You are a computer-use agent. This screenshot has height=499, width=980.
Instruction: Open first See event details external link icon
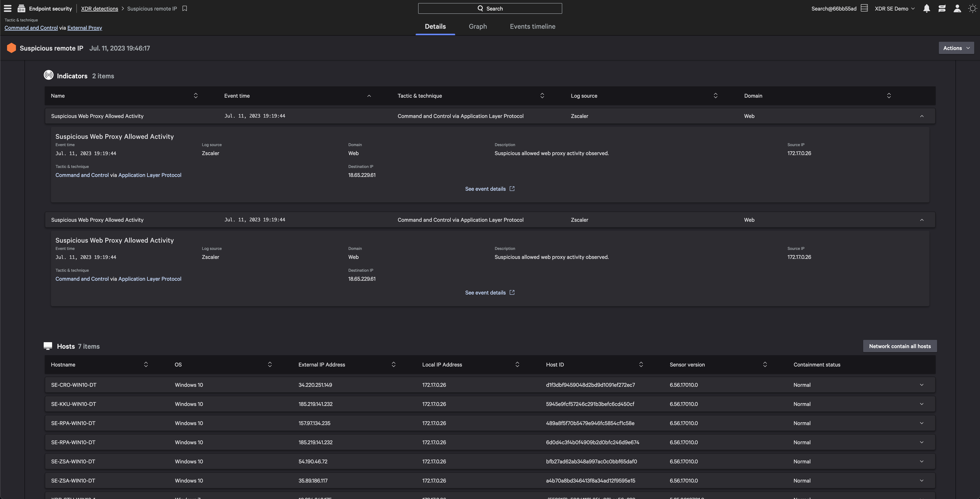tap(512, 189)
